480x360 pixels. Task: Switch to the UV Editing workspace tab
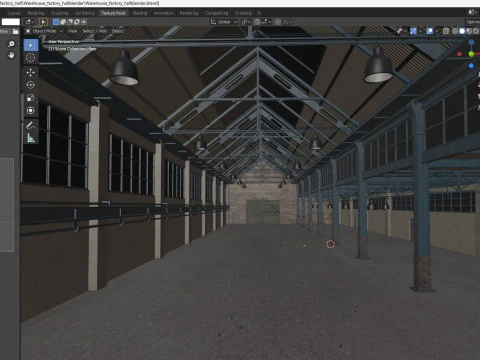[85, 13]
